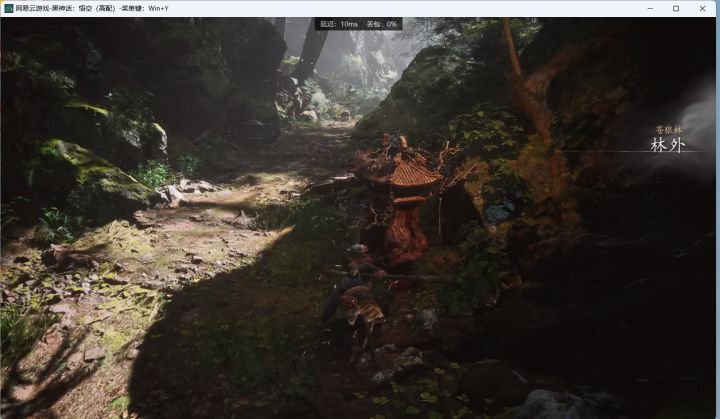Click the 0% packet loss readout
720x419 pixels.
(382, 24)
